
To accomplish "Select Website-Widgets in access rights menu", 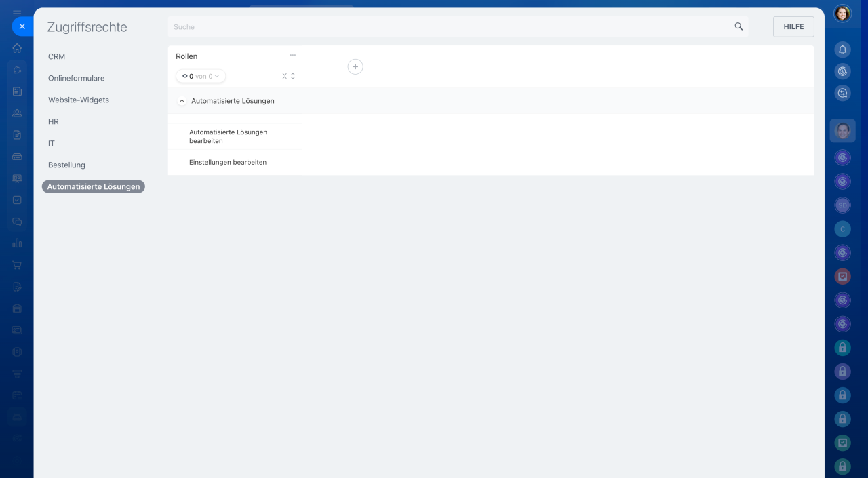I will (79, 100).
